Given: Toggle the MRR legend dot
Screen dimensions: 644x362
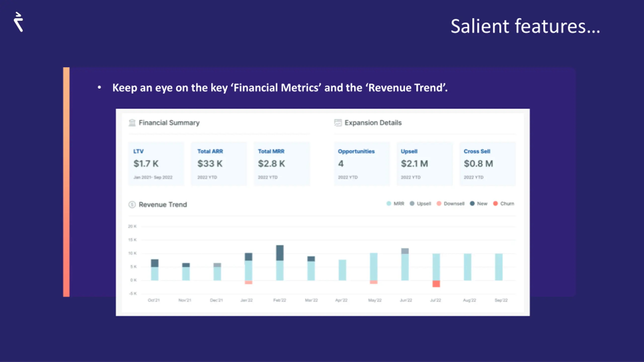Looking at the screenshot, I should [x=389, y=204].
